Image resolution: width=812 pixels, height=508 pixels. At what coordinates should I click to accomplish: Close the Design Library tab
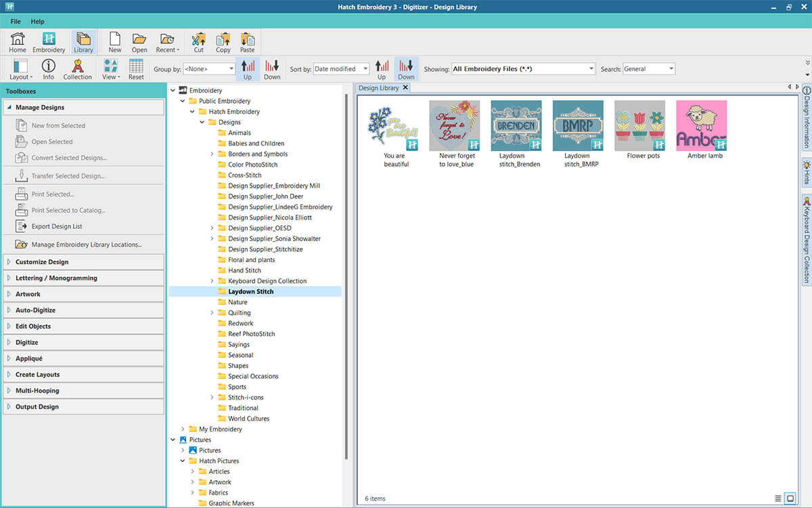click(405, 88)
